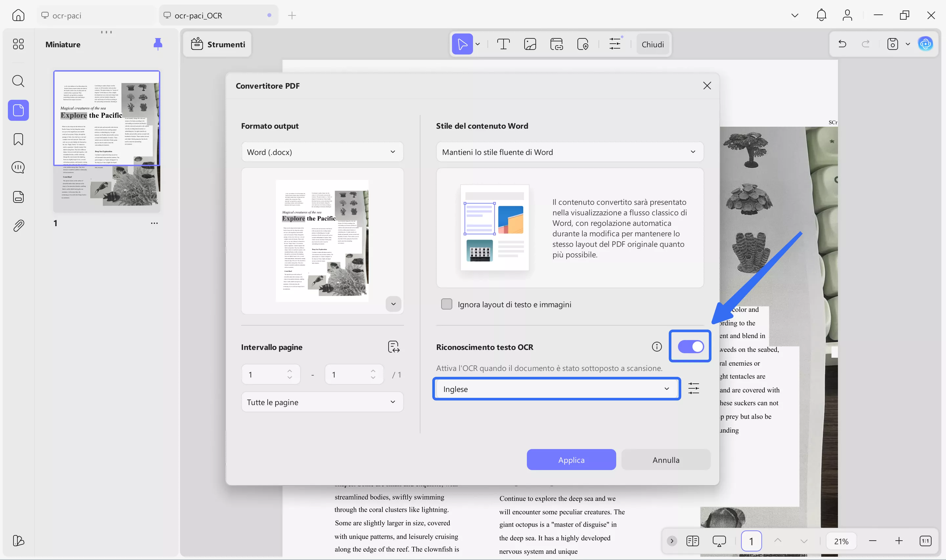Select the Text tool in the toolbar
946x560 pixels.
(x=503, y=44)
